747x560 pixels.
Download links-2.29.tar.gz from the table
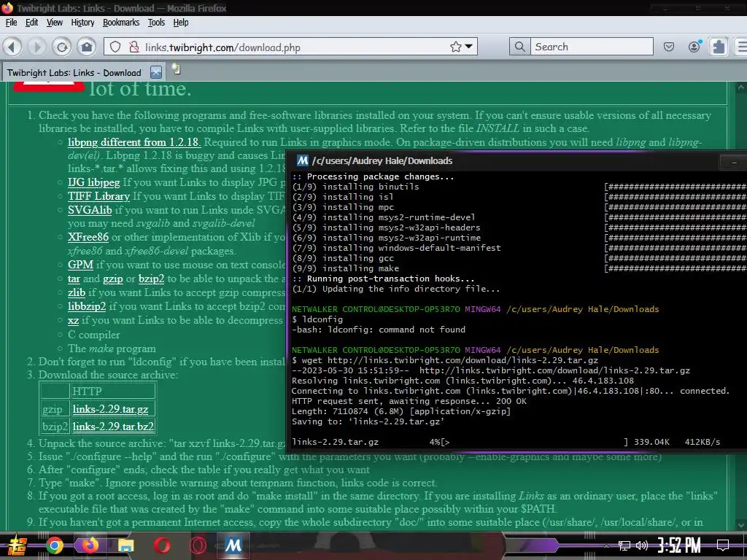[x=111, y=409]
